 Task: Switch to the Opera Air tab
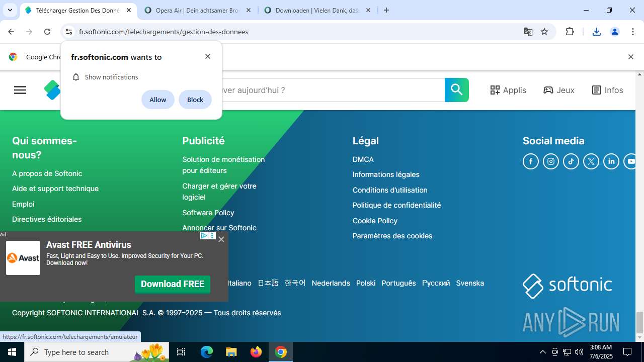tap(197, 10)
